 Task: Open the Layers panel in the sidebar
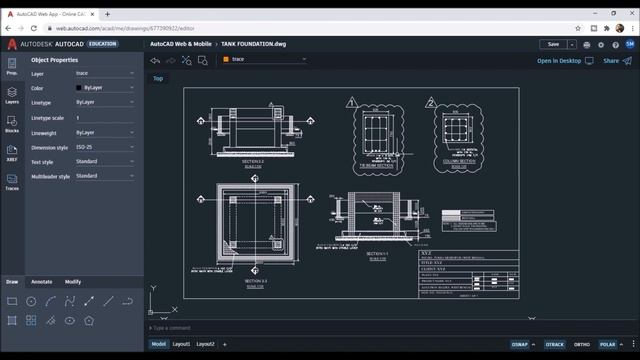point(12,96)
